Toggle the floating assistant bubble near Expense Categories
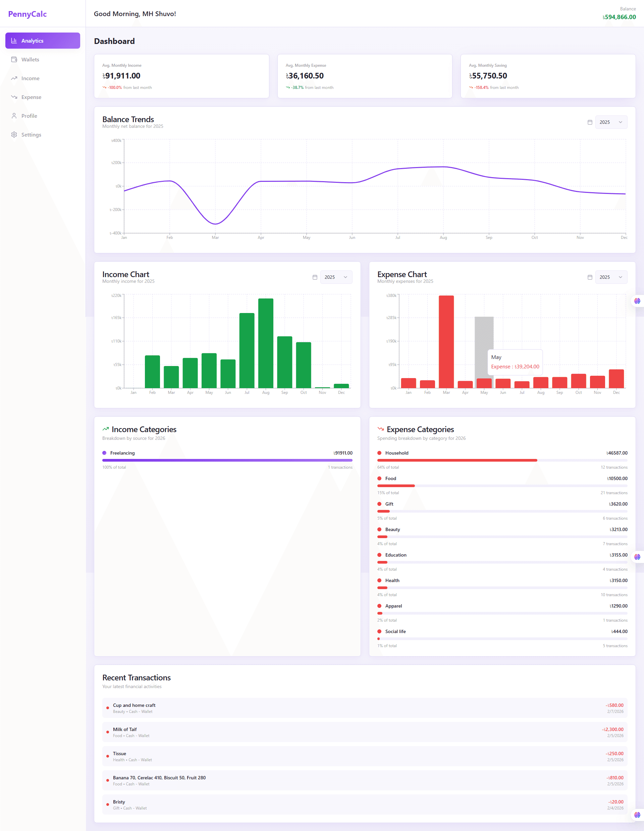The width and height of the screenshot is (644, 831). click(x=638, y=557)
